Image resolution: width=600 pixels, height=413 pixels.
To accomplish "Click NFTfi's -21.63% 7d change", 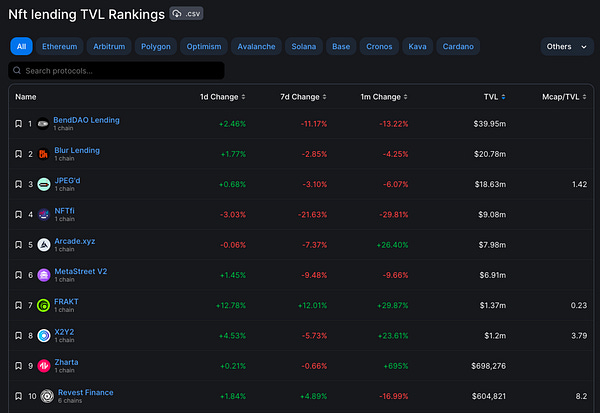I will pyautogui.click(x=312, y=214).
